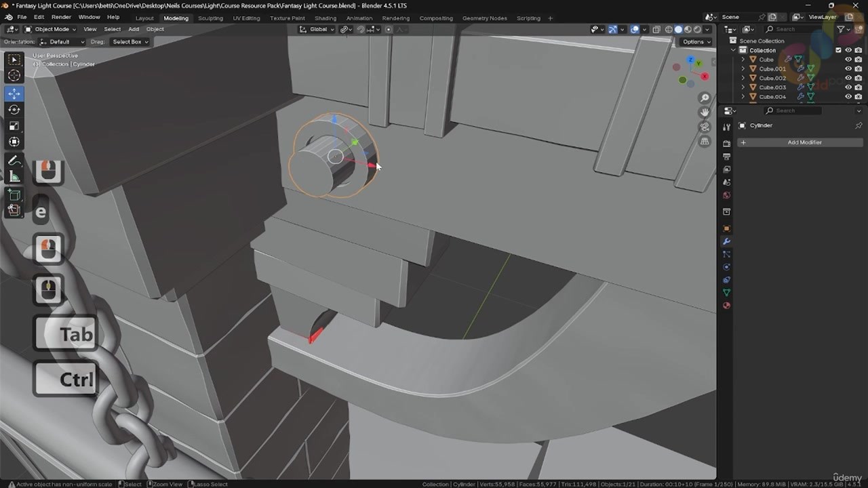
Task: Open viewport shading options arrow
Action: [707, 29]
